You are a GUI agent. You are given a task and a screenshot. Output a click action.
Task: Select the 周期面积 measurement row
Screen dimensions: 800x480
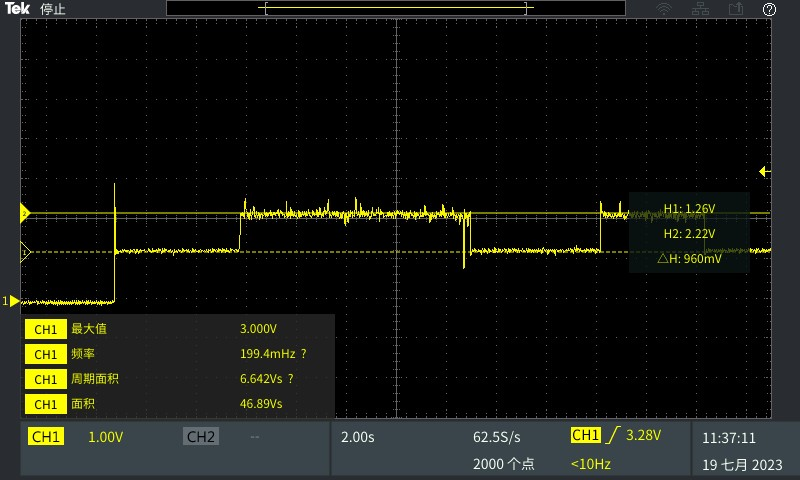[x=177, y=379]
